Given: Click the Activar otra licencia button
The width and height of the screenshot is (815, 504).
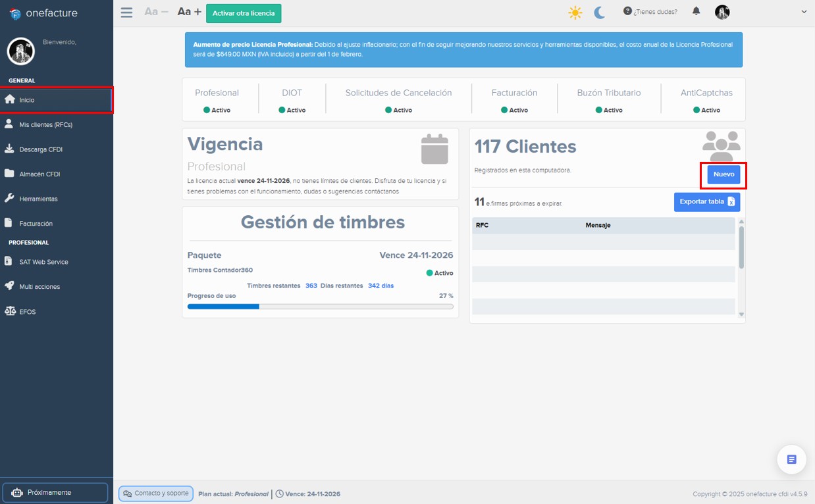Looking at the screenshot, I should pos(244,13).
